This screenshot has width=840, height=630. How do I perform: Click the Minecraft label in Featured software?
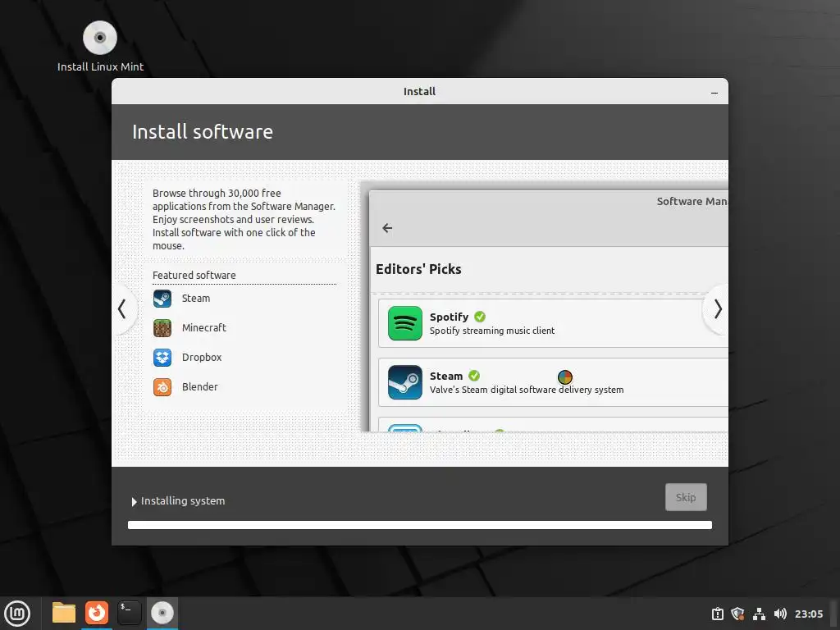pos(204,328)
